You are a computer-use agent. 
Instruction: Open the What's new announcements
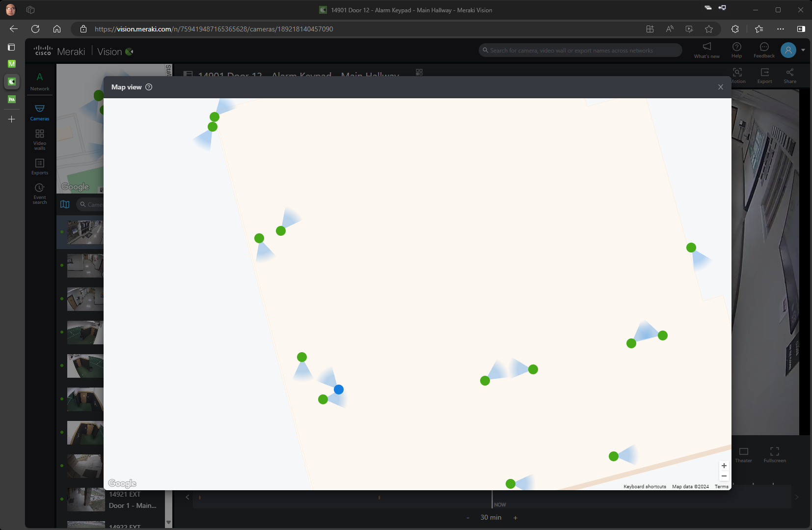click(706, 50)
